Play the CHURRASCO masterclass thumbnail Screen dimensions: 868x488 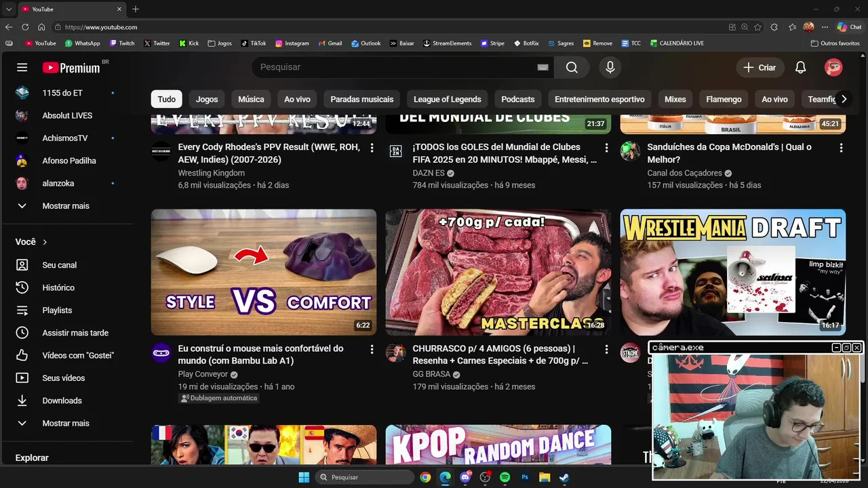[498, 272]
